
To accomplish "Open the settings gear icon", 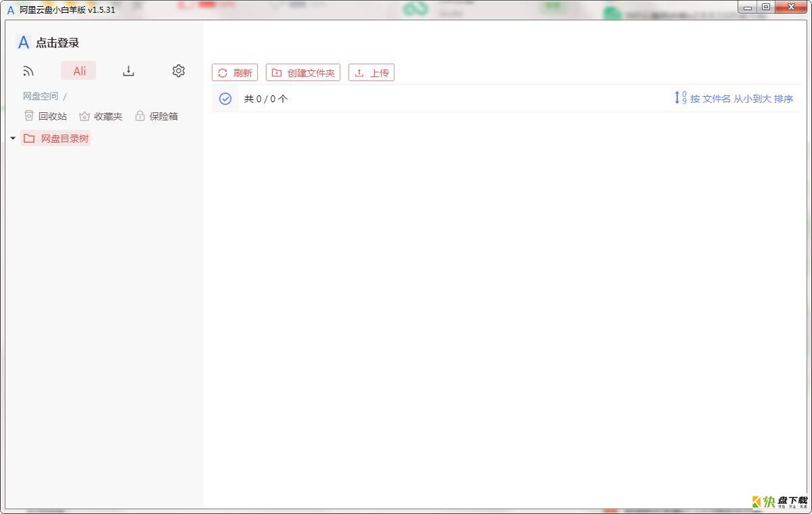I will click(x=179, y=71).
